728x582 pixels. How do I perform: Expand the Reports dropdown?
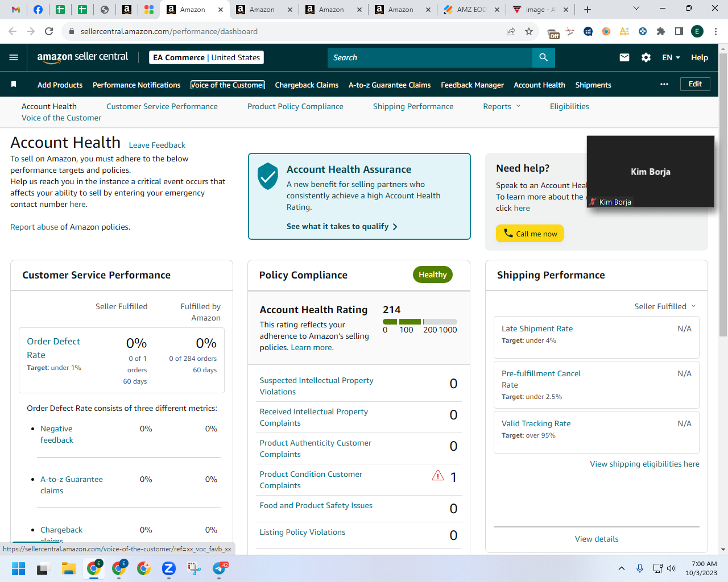click(502, 106)
